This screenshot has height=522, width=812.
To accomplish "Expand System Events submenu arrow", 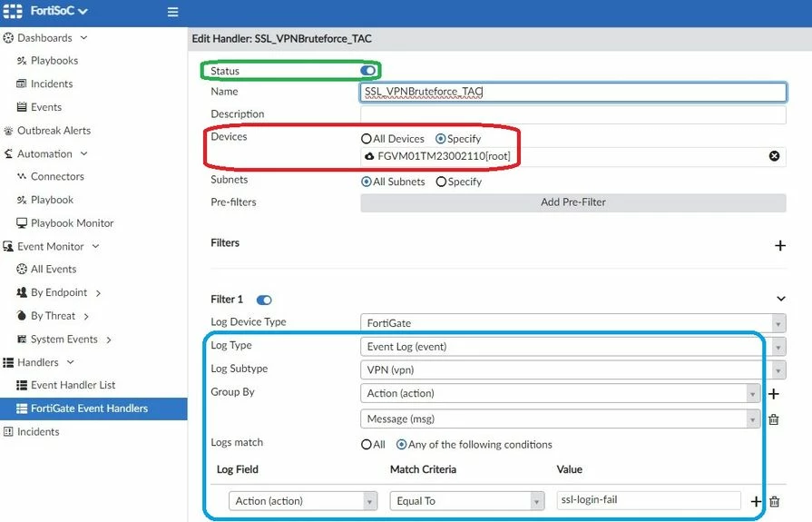I will click(x=109, y=340).
